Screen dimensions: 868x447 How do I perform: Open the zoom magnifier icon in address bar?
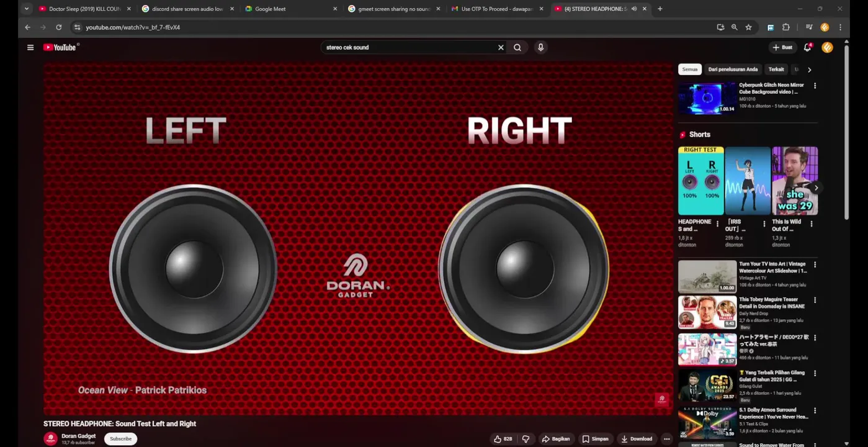point(734,27)
